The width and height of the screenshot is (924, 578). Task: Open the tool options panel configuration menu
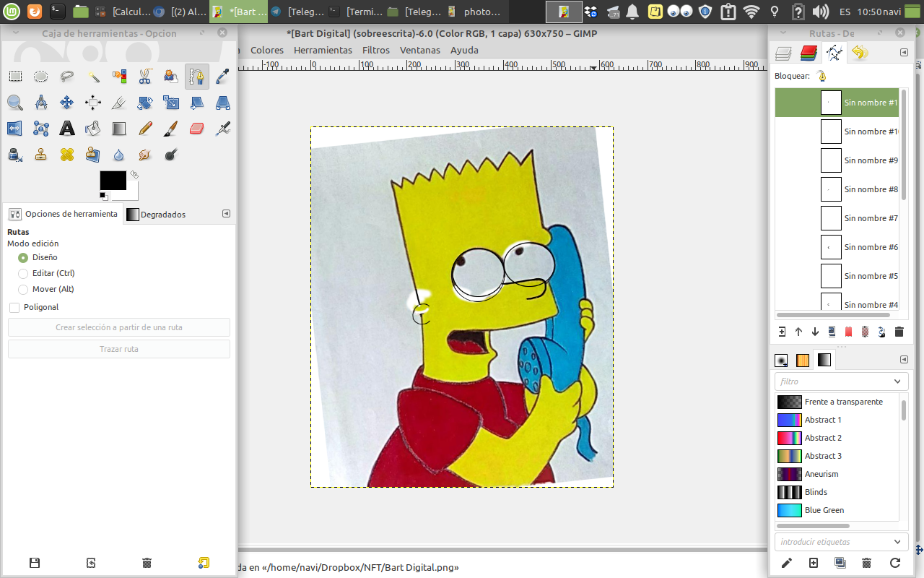pyautogui.click(x=227, y=214)
